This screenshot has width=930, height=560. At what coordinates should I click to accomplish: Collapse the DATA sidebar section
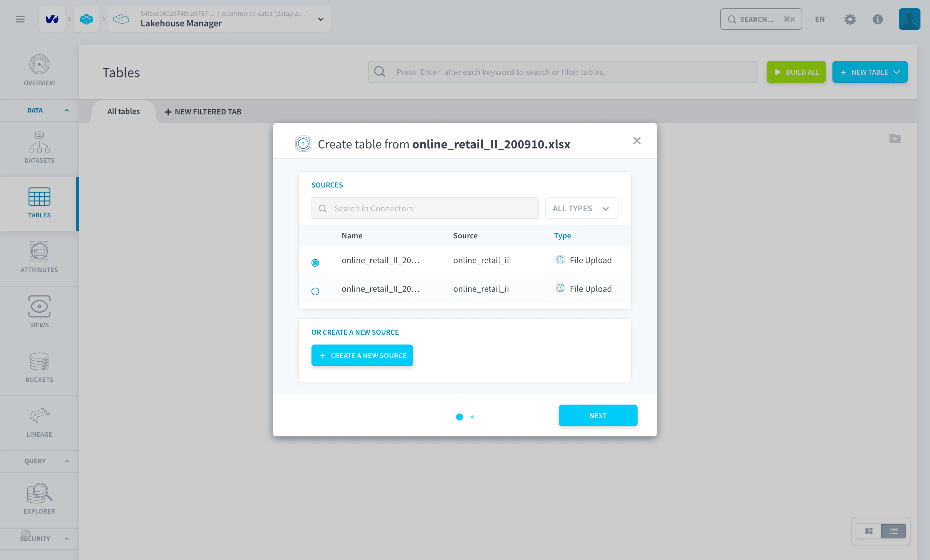[39, 110]
